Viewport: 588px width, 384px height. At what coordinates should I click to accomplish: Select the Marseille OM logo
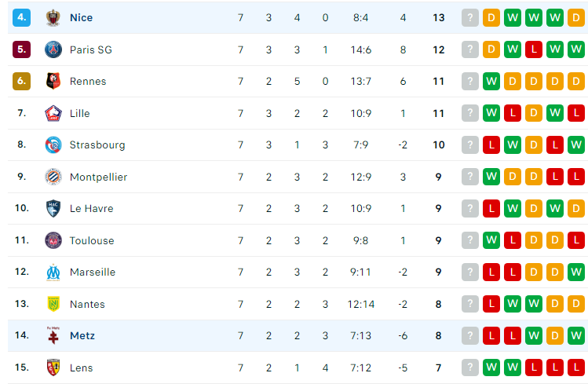coord(53,272)
